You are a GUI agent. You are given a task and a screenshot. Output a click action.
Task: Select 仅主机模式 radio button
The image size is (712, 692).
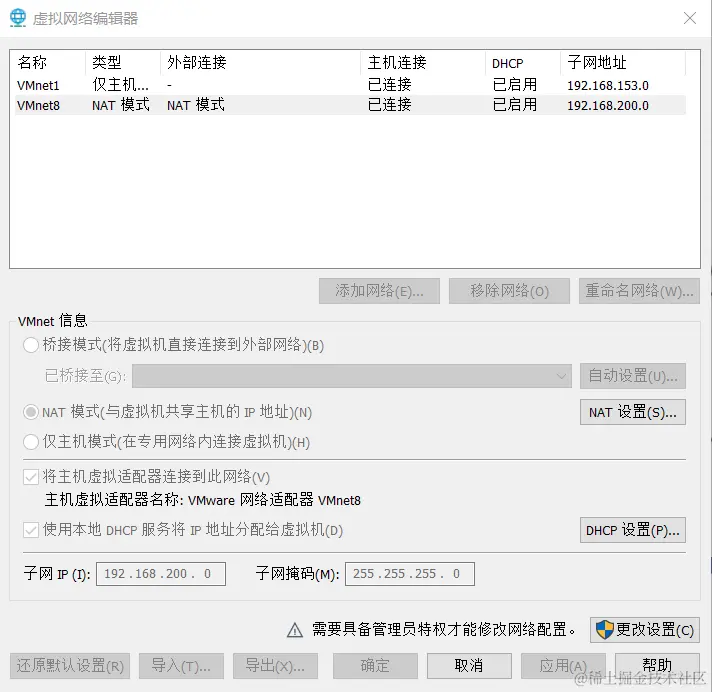point(31,442)
